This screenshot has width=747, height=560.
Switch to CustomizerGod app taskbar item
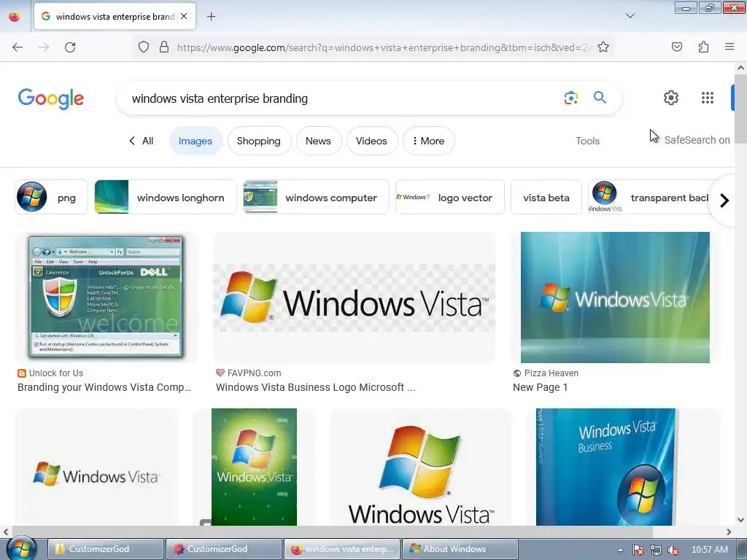click(223, 549)
